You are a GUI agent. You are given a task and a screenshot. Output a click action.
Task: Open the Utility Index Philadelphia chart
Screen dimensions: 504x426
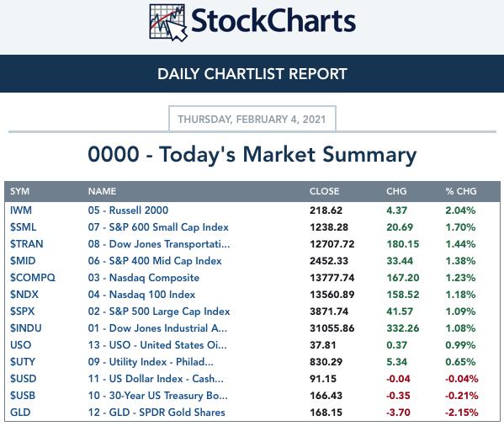coord(151,362)
